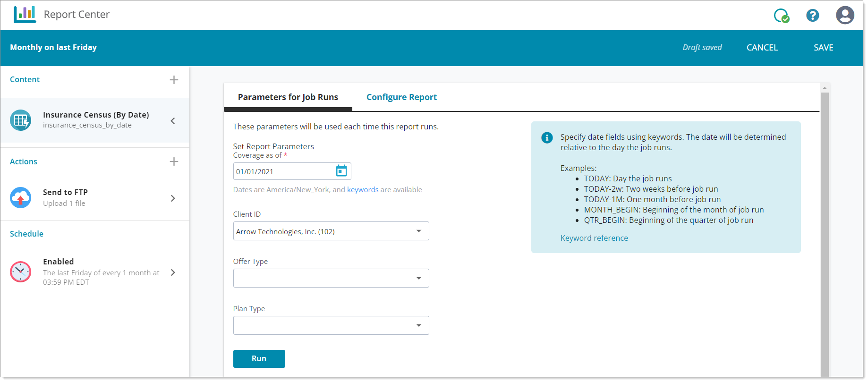Click the info icon in the keyword hint box
868x382 pixels.
tap(547, 137)
